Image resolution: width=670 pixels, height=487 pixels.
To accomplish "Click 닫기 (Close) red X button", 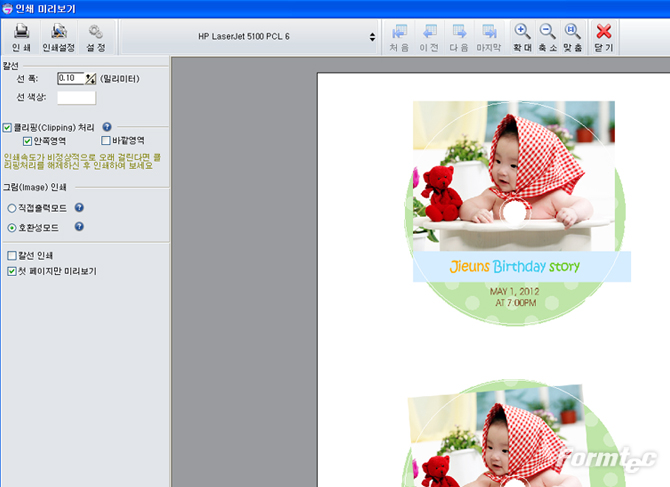I will pos(604,38).
